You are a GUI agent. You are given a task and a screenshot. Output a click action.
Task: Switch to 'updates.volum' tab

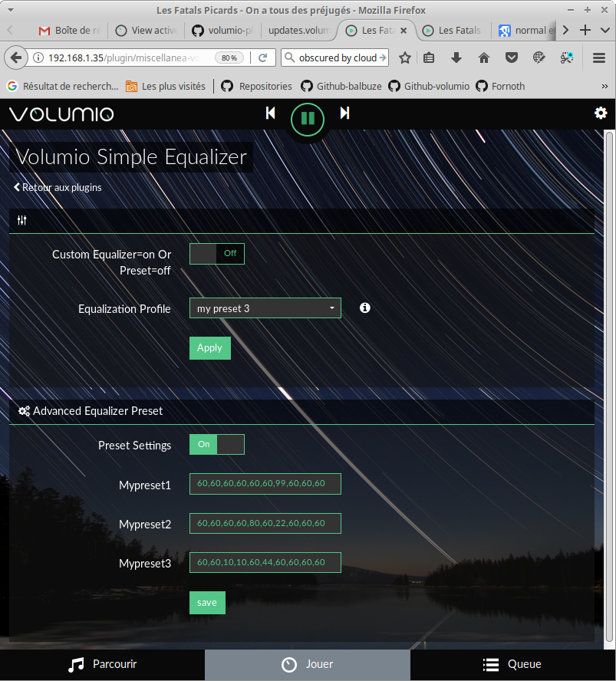(x=299, y=31)
